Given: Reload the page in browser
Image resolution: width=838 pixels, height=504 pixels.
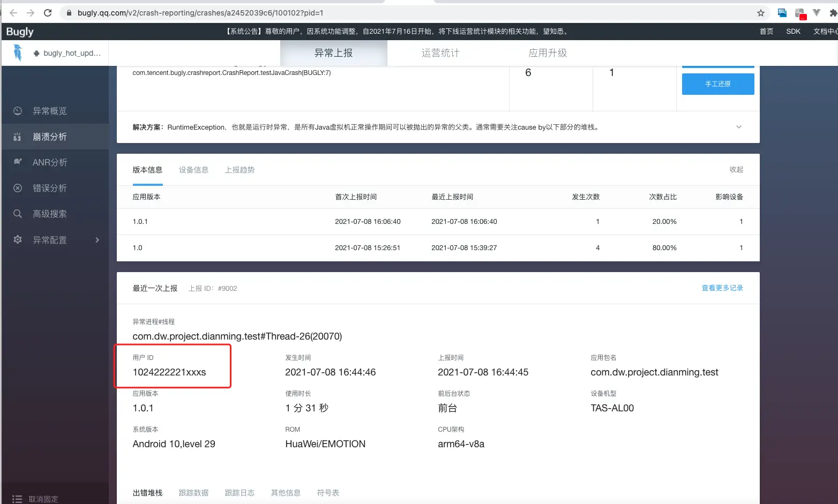Looking at the screenshot, I should pos(48,13).
